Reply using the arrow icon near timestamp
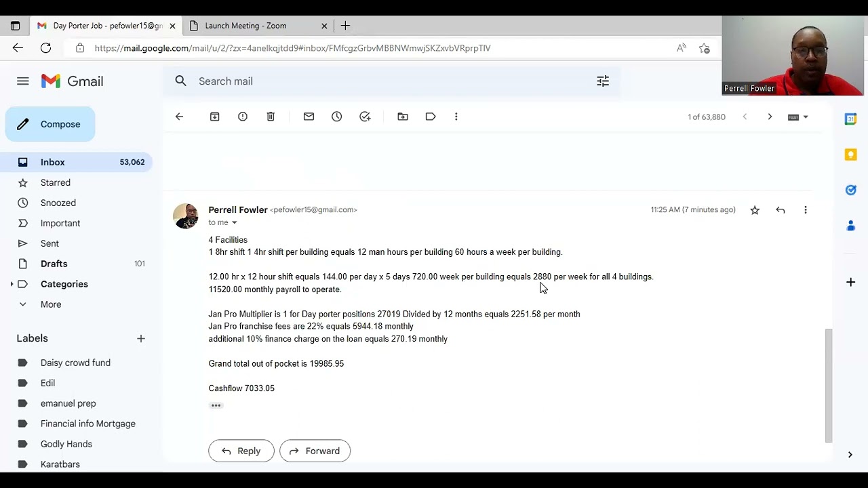This screenshot has height=488, width=868. (781, 210)
